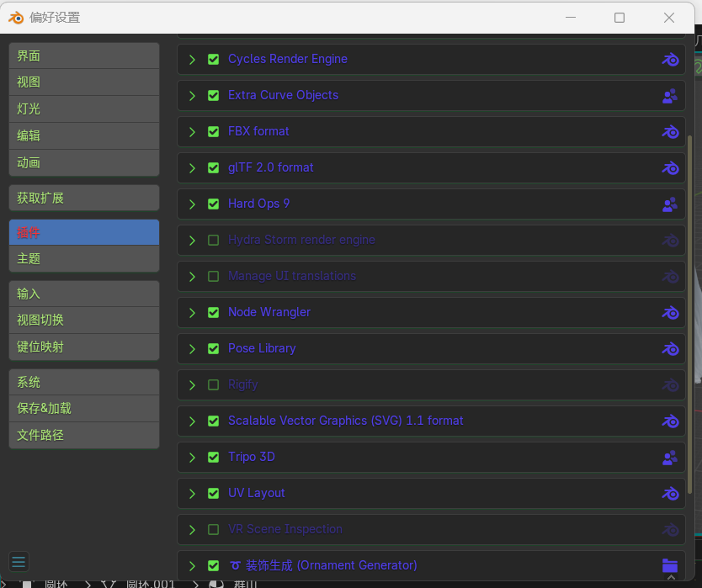This screenshot has width=702, height=588.
Task: Click the Blender logo in title bar
Action: pyautogui.click(x=16, y=18)
